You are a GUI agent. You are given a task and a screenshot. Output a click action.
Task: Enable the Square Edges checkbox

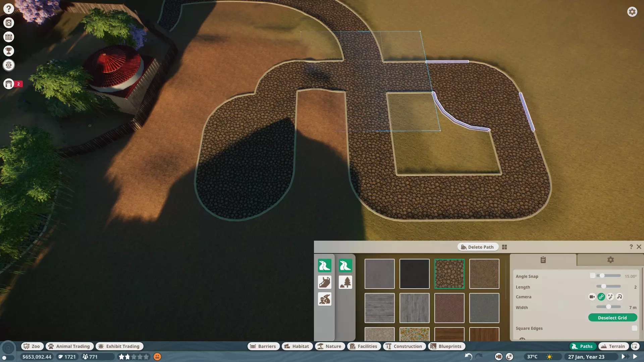(x=634, y=328)
